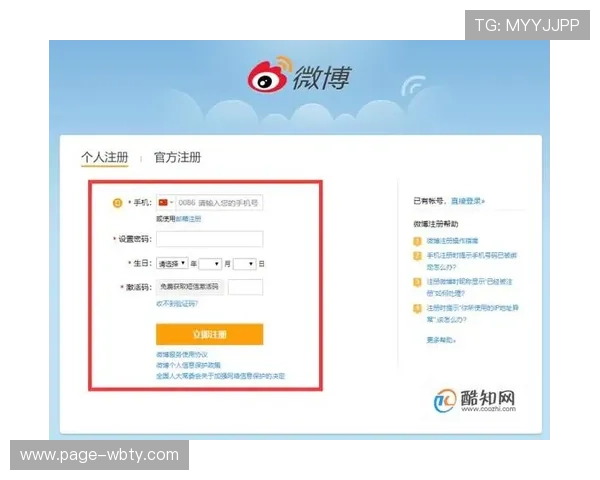This screenshot has width=600, height=480.
Task: Open the birthday year 请选择 dropdown
Action: (172, 263)
